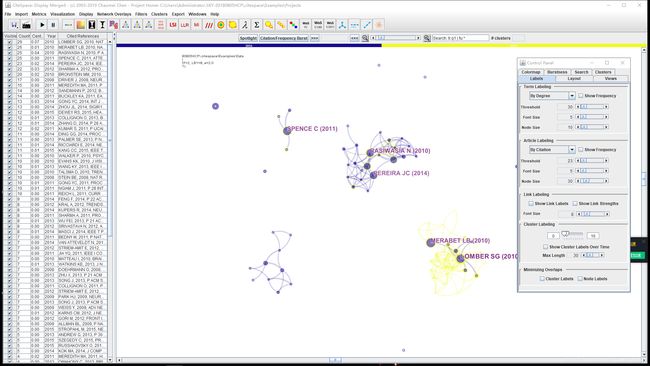The image size is (650, 366).
Task: Click the magnifier zoom icon beside the Spotlight bar
Action: (365, 38)
